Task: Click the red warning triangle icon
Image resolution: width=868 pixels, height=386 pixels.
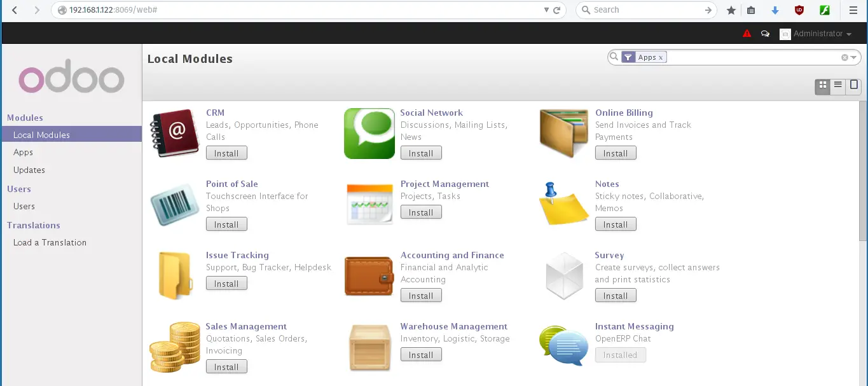Action: pyautogui.click(x=747, y=34)
